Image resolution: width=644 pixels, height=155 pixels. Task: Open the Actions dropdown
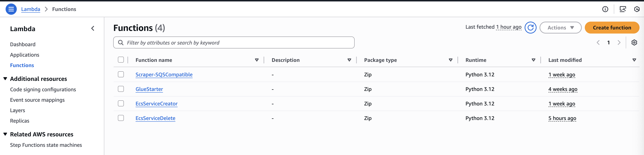pyautogui.click(x=560, y=28)
